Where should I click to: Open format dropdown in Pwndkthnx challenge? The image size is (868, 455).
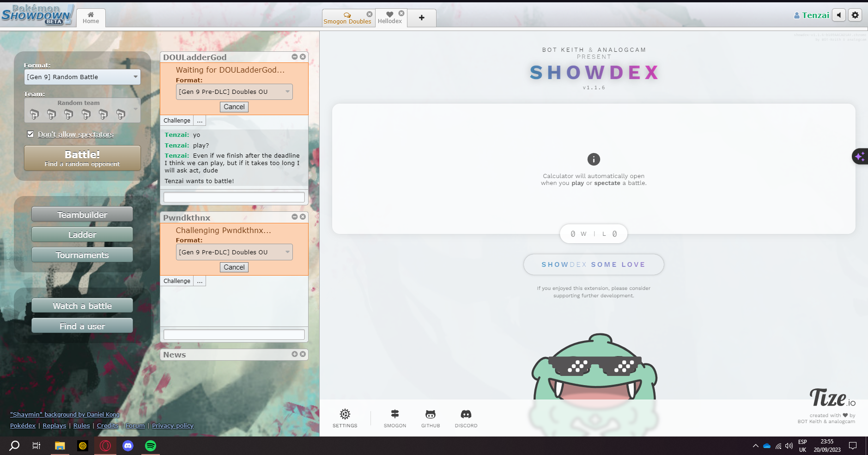tap(234, 252)
